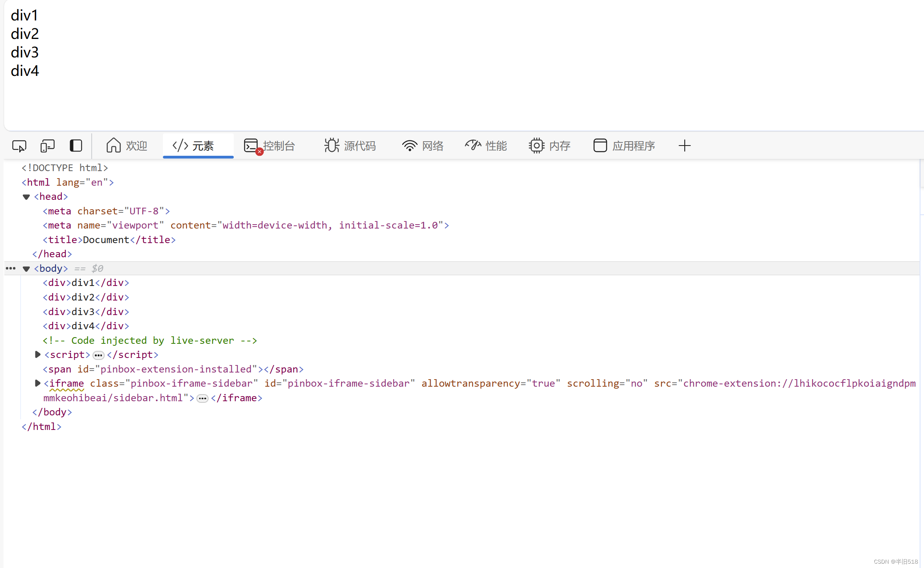Click the chip icon on memory tab
924x568 pixels.
click(x=536, y=146)
